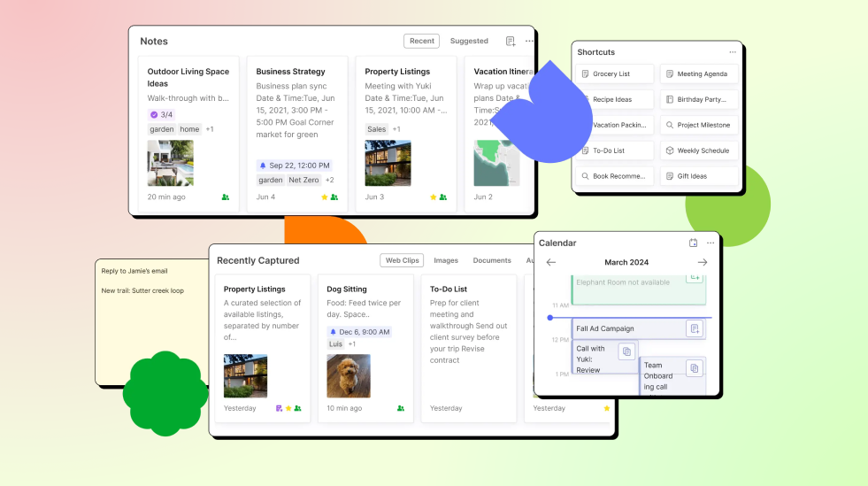This screenshot has width=868, height=486.
Task: Go to previous month in Calendar
Action: [551, 262]
